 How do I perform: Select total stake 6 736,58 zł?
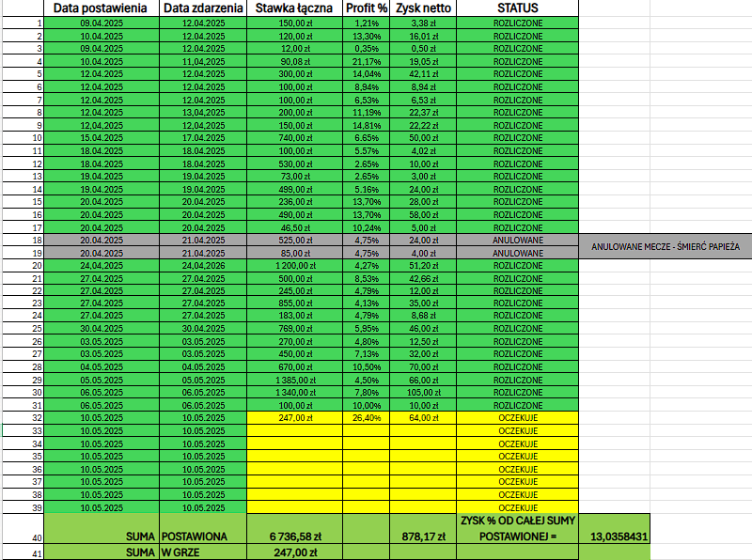[x=294, y=529]
